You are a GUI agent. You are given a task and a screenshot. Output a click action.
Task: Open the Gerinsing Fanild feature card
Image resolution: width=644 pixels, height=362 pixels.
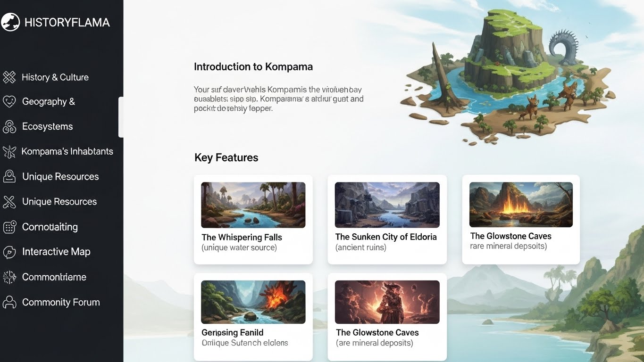click(253, 317)
